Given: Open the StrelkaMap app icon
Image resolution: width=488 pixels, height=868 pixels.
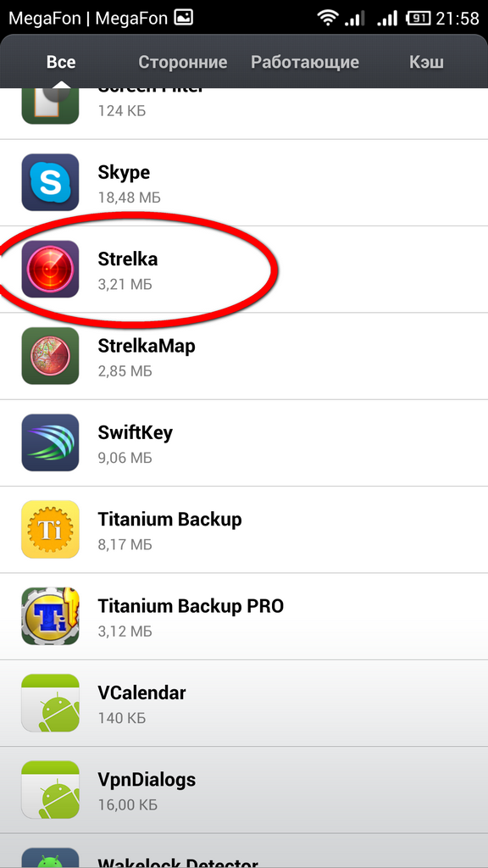Looking at the screenshot, I should [x=50, y=355].
